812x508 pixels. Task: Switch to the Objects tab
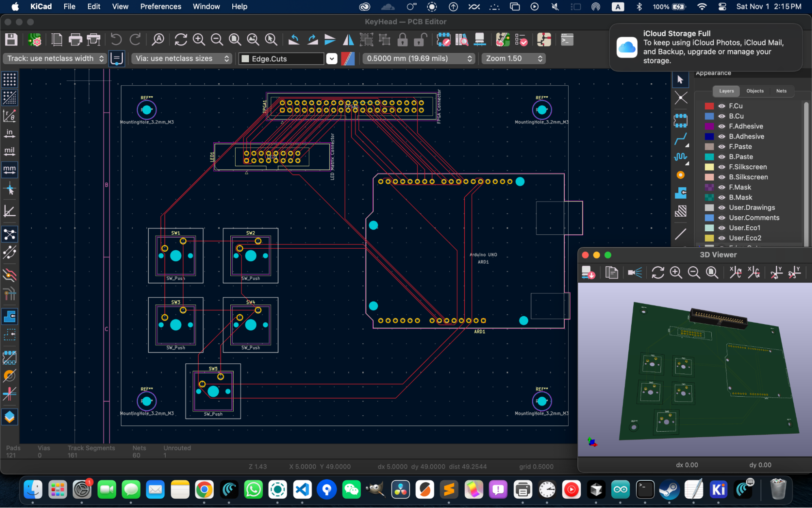tap(754, 91)
